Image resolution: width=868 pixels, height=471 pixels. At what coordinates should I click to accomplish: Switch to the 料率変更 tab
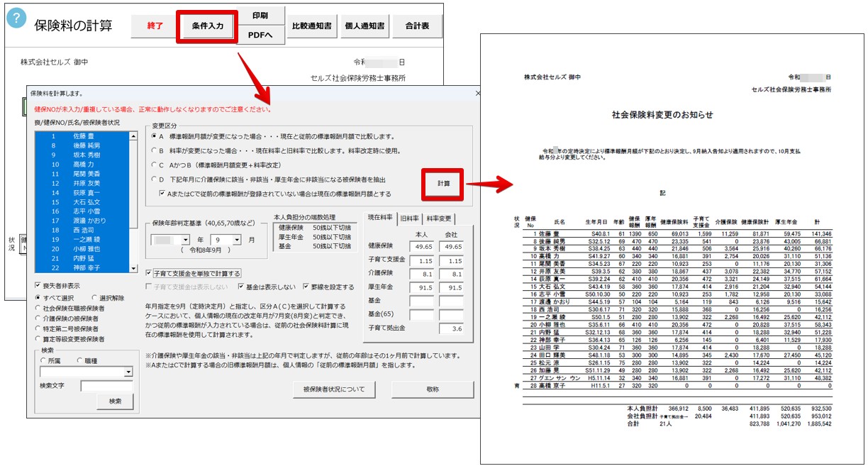point(440,218)
